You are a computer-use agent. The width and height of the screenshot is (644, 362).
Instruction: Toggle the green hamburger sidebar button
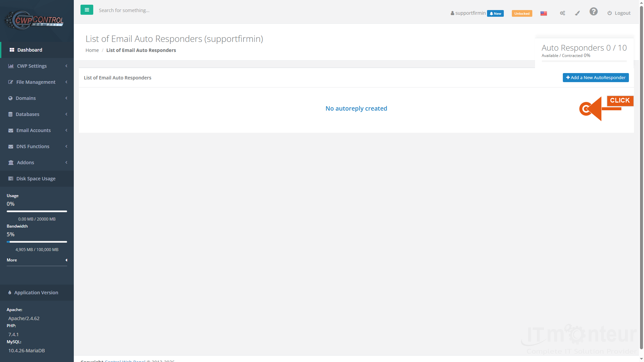[87, 10]
